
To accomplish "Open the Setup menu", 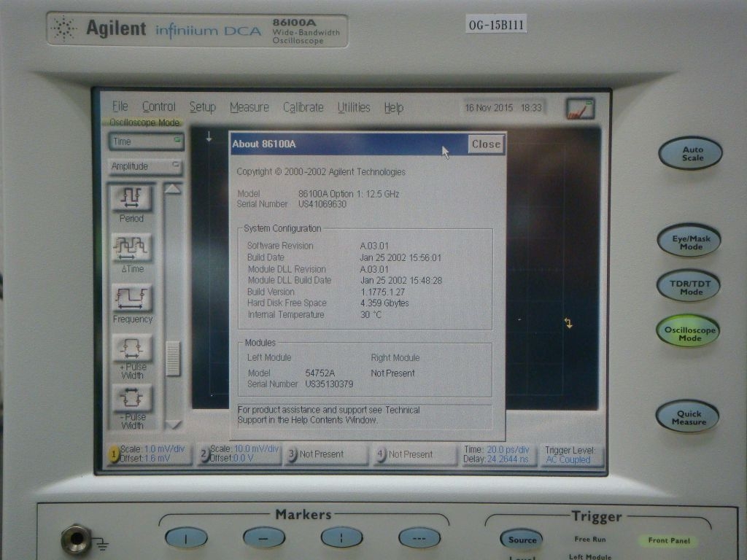I will coord(203,108).
